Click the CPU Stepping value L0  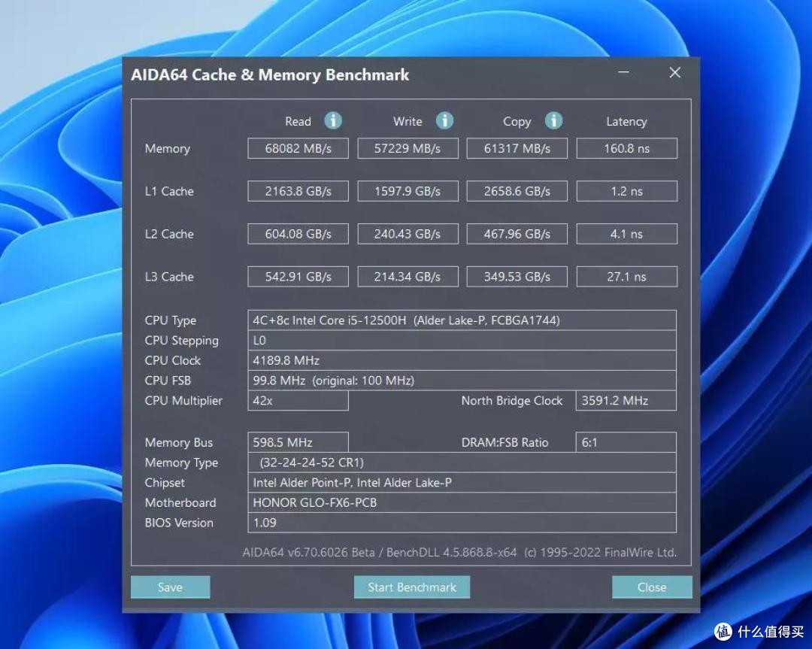462,341
